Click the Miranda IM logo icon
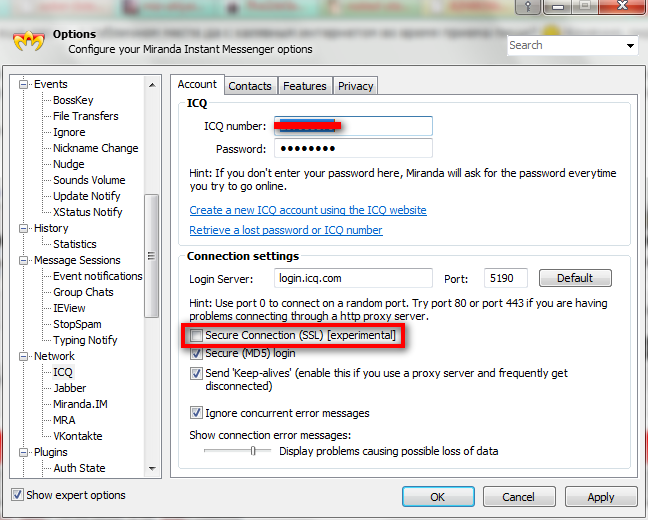 tap(29, 41)
